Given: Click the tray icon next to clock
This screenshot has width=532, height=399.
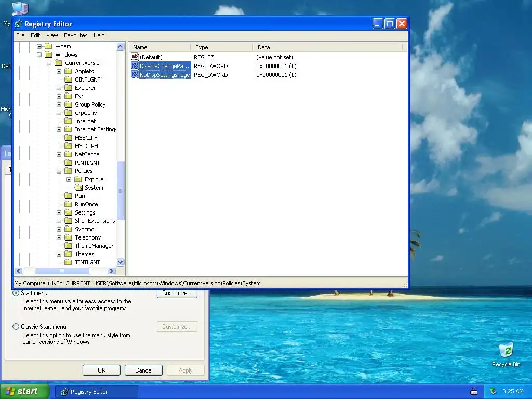Looking at the screenshot, I should click(493, 392).
